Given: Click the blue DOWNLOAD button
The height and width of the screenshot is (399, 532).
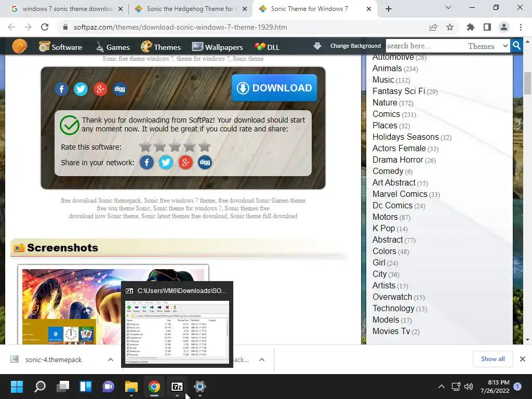Looking at the screenshot, I should (x=274, y=88).
